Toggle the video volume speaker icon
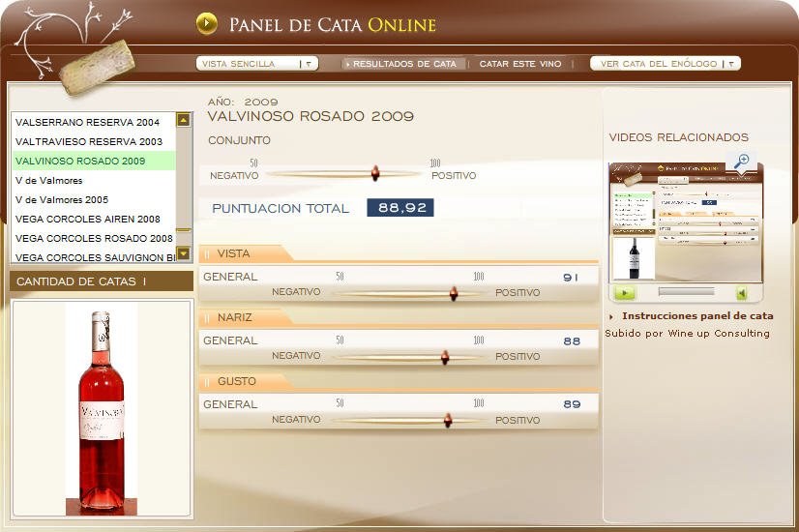The height and width of the screenshot is (532, 799). click(x=742, y=293)
